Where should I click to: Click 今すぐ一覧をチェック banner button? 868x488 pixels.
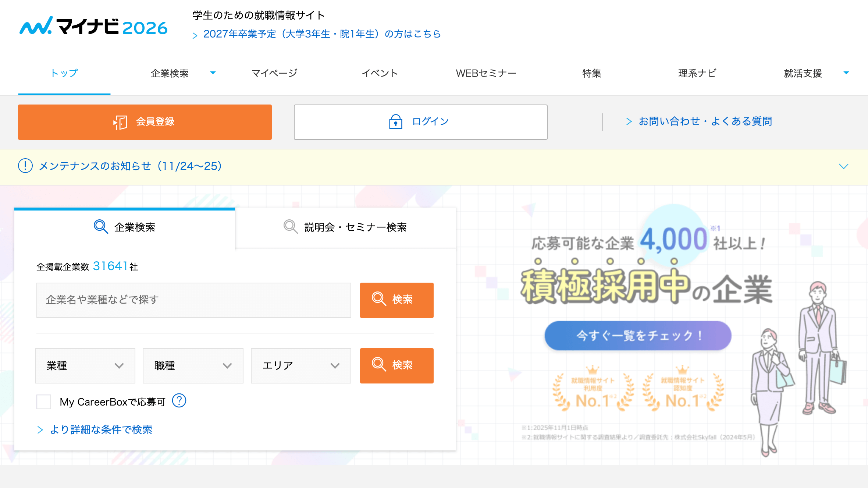637,336
